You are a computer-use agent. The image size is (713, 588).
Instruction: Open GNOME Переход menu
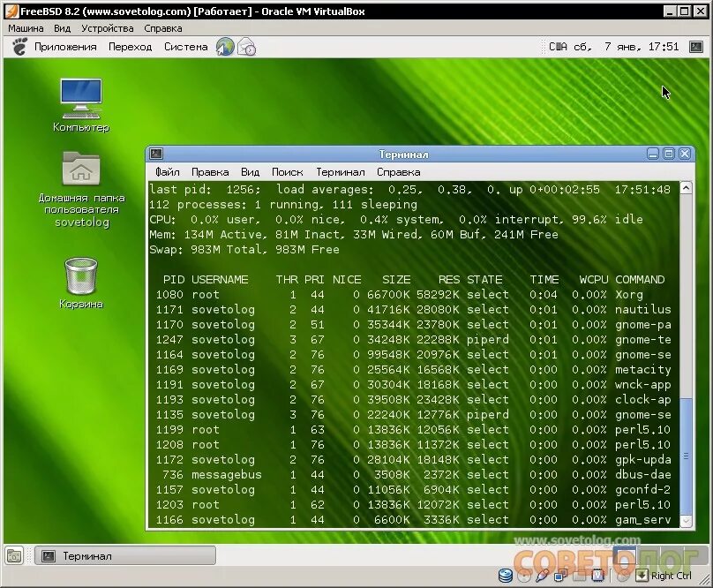click(130, 47)
